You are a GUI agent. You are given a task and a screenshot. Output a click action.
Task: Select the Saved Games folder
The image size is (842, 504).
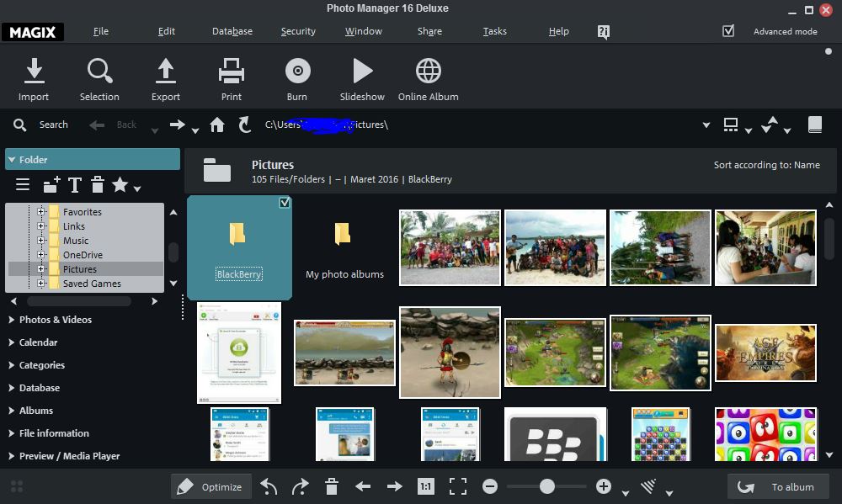[x=92, y=284]
